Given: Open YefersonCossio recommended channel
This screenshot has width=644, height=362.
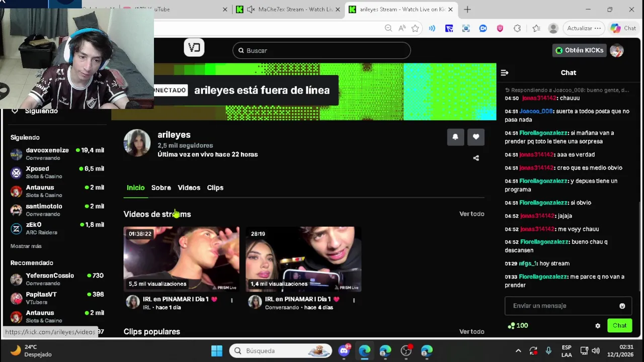Looking at the screenshot, I should tap(57, 279).
